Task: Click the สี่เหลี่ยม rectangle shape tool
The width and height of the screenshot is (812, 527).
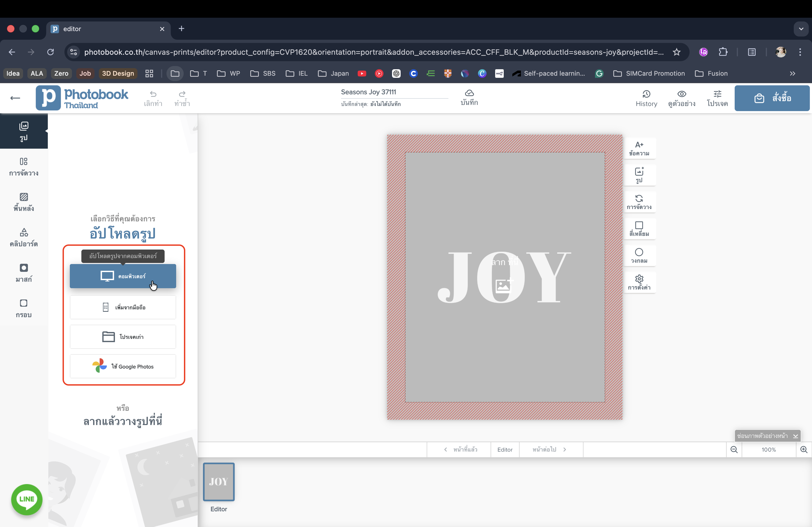Action: [639, 229]
